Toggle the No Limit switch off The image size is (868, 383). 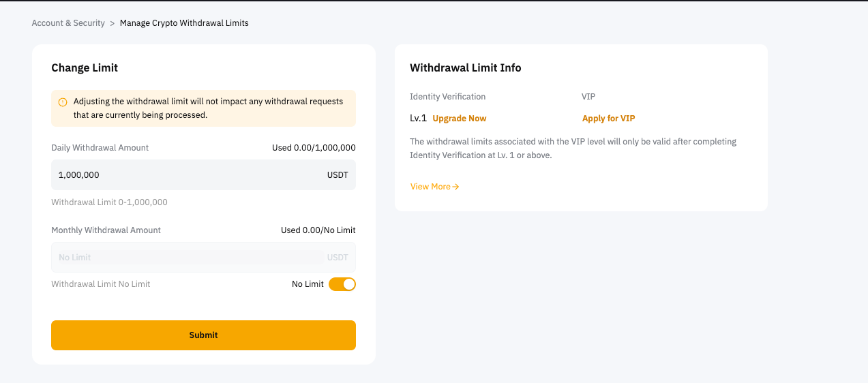342,284
